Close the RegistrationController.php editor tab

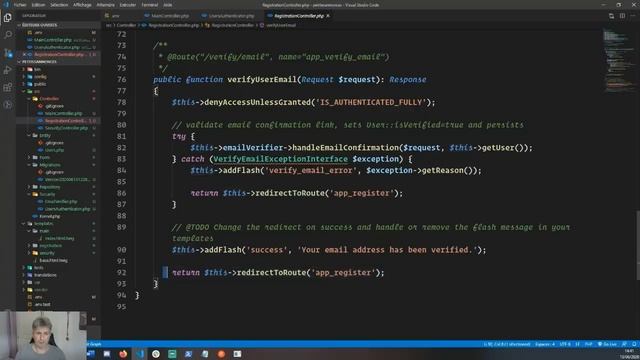pos(328,16)
